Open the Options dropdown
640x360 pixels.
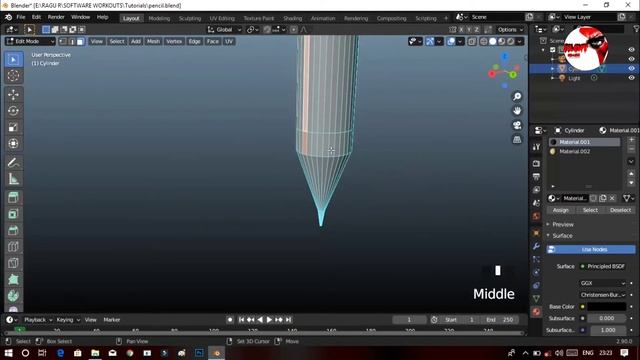(510, 29)
